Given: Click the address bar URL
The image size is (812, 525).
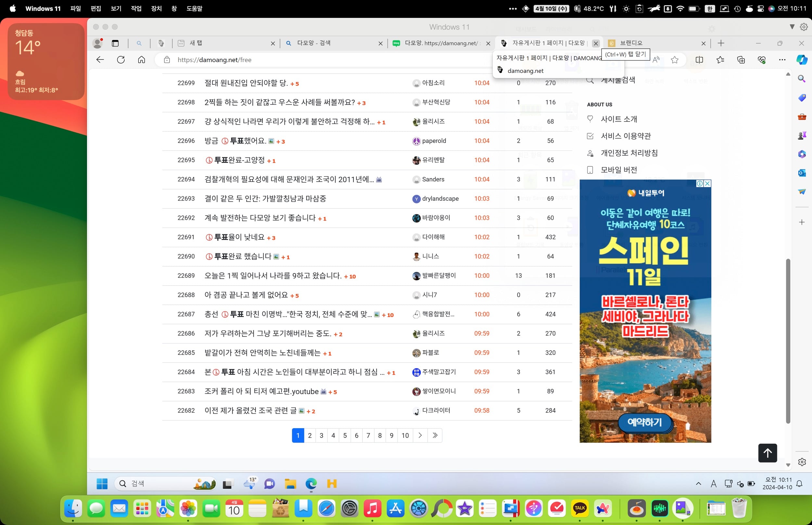Looking at the screenshot, I should pyautogui.click(x=214, y=60).
